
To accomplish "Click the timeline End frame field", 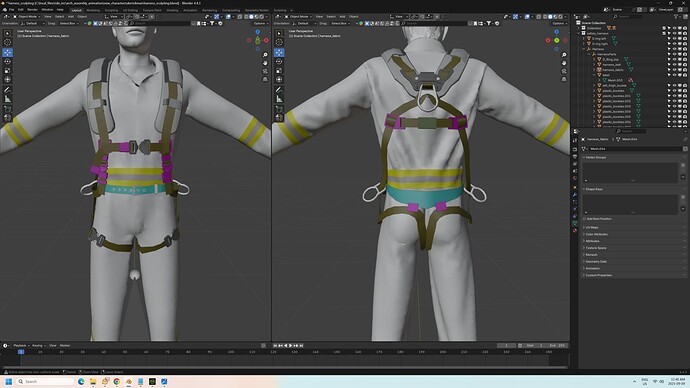I will click(558, 345).
